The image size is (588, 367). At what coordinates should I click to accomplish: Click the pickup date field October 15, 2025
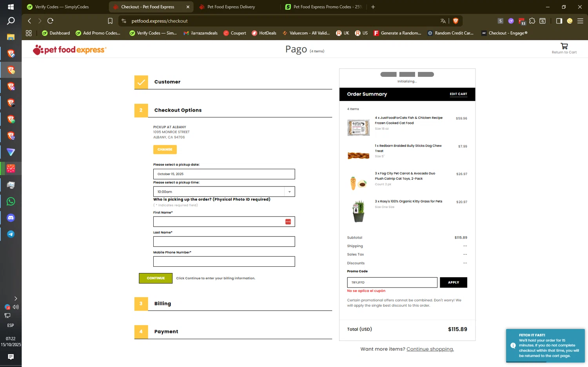point(224,174)
